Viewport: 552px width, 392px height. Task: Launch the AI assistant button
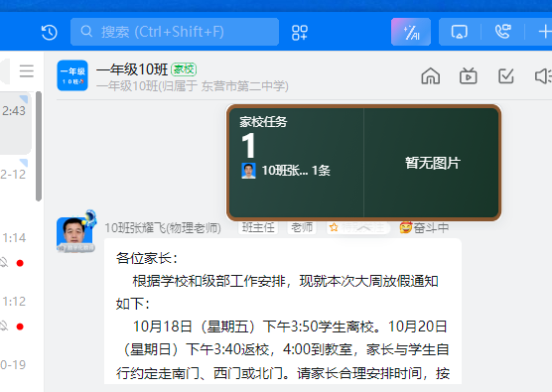(x=411, y=32)
